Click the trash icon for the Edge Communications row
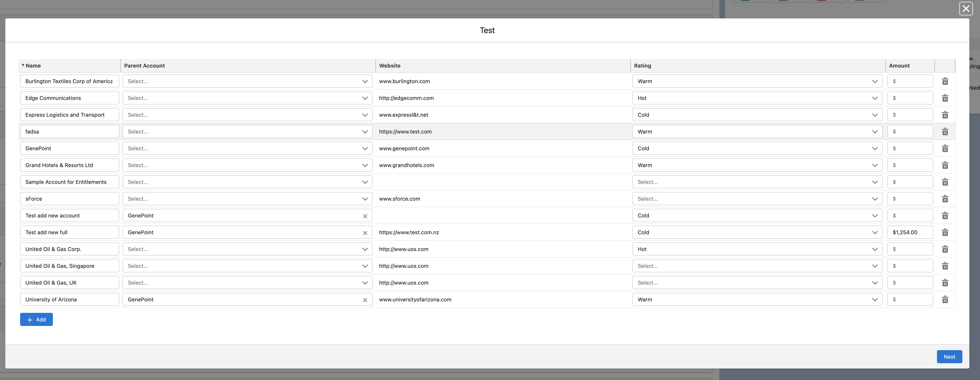Viewport: 980px width, 380px height. [x=945, y=98]
